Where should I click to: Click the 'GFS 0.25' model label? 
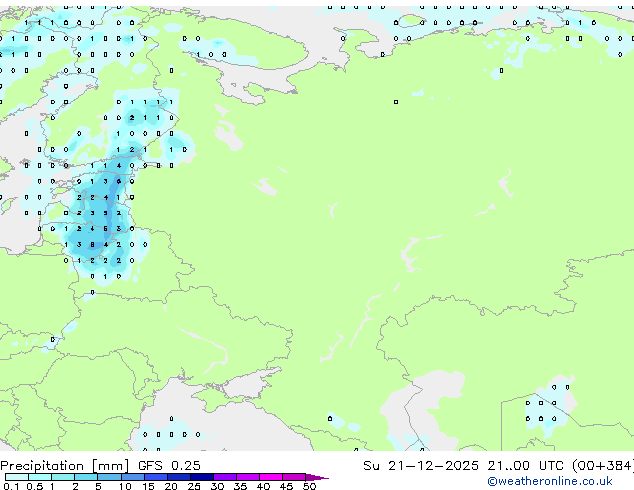click(x=169, y=466)
